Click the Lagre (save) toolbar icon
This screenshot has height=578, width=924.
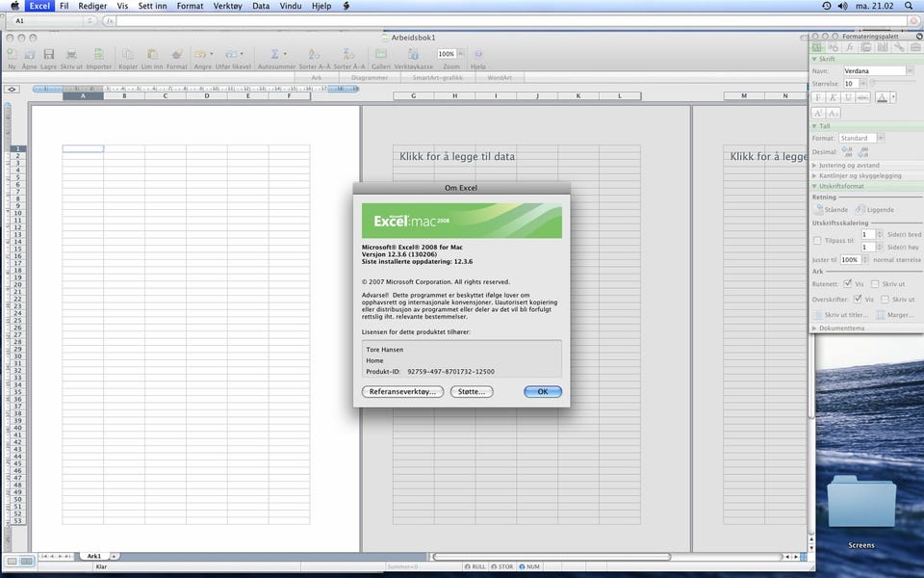(49, 54)
